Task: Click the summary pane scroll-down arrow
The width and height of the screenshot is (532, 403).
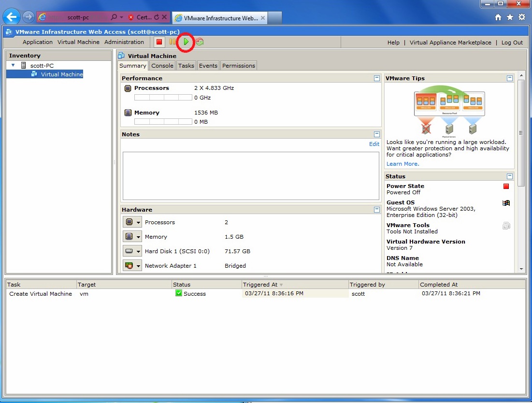Action: pyautogui.click(x=521, y=269)
